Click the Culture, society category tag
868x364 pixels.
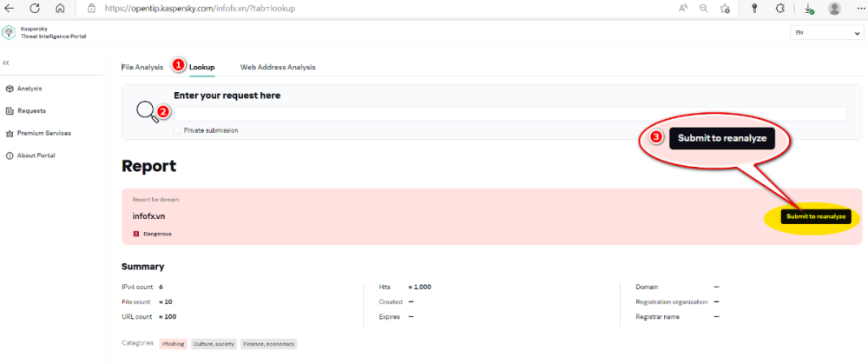[x=214, y=344]
